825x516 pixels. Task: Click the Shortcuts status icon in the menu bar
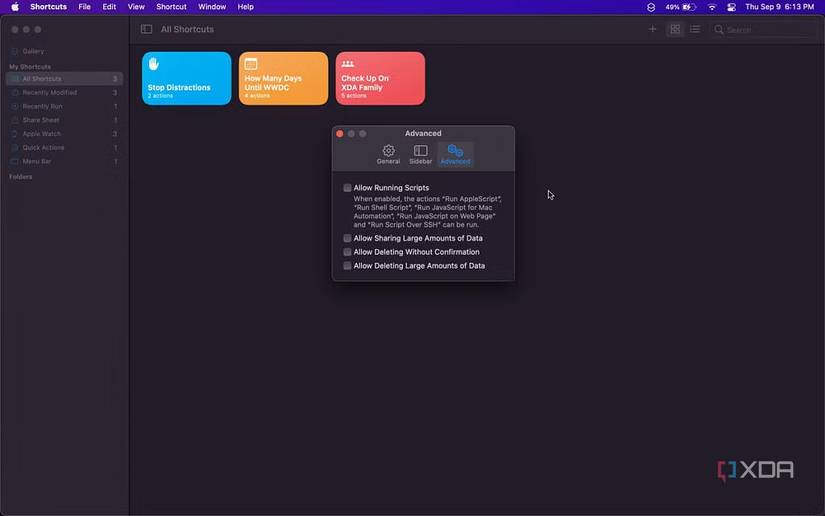pyautogui.click(x=651, y=7)
